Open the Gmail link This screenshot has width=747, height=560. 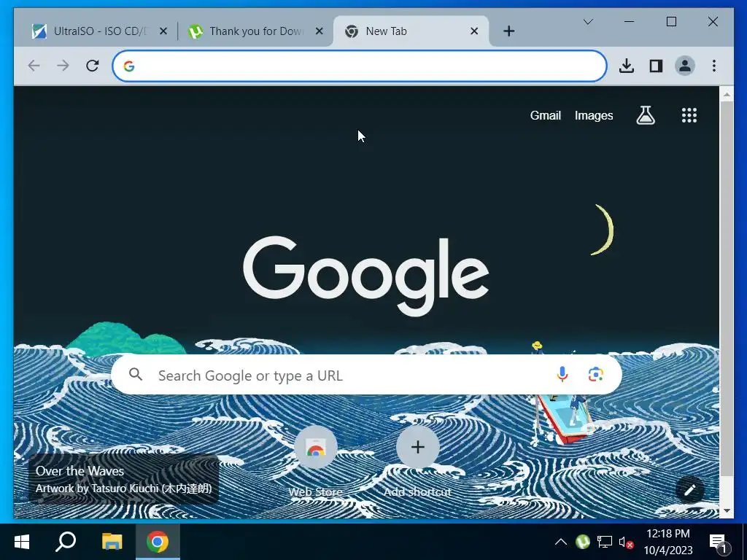(546, 115)
